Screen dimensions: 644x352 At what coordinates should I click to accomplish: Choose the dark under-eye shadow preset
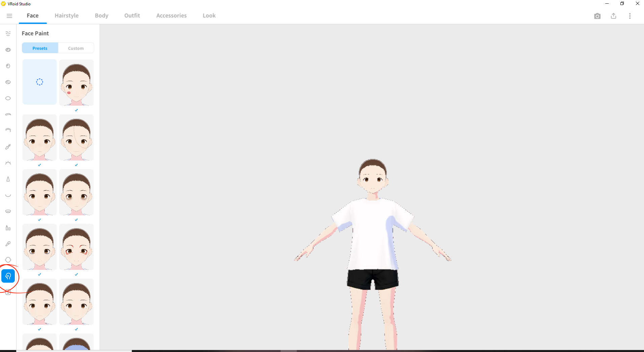pos(76,192)
